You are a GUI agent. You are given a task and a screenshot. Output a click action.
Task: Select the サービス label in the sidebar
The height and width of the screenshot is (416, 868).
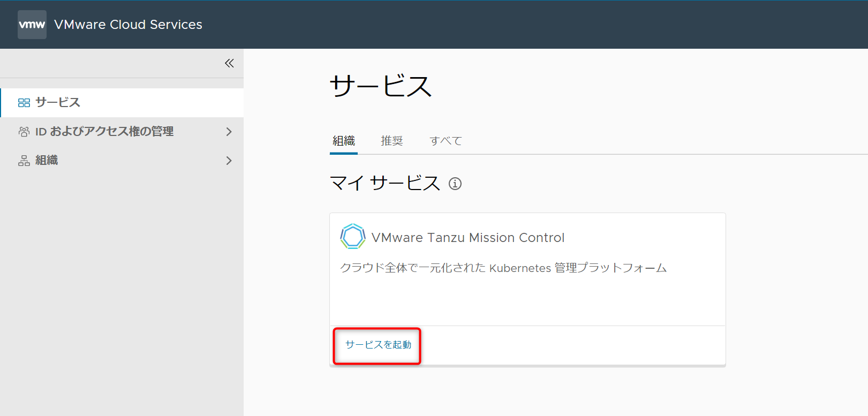[58, 103]
